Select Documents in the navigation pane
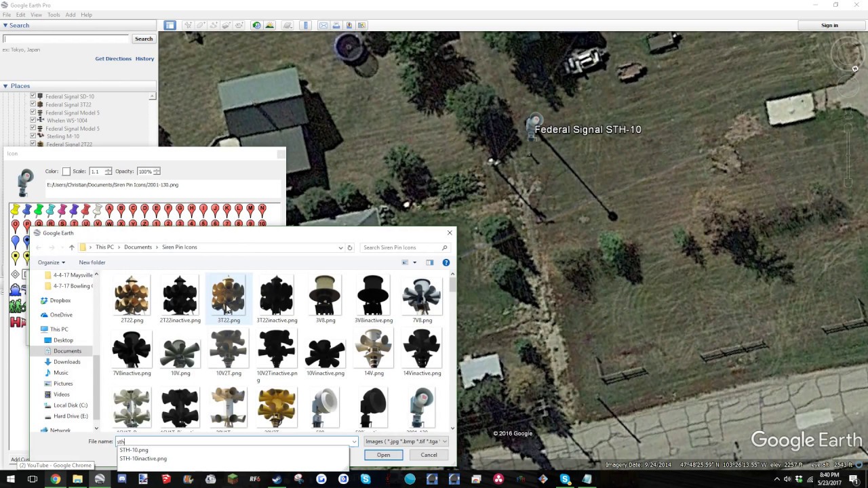868x488 pixels. [x=67, y=351]
